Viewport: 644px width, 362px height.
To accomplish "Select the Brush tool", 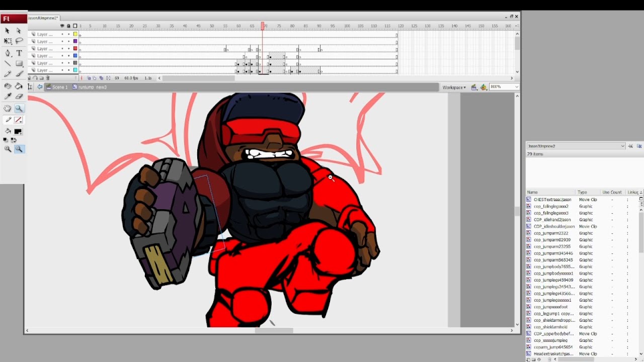I will 19,74.
